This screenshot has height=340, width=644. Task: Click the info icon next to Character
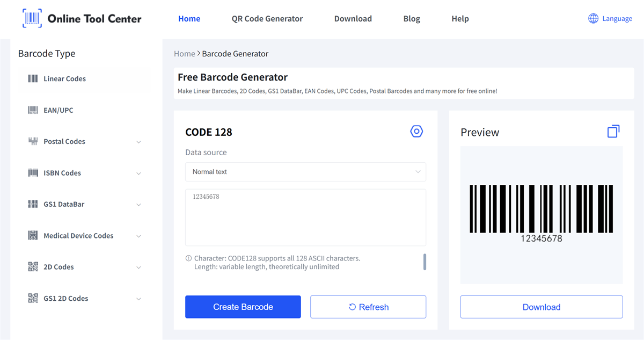click(x=188, y=258)
